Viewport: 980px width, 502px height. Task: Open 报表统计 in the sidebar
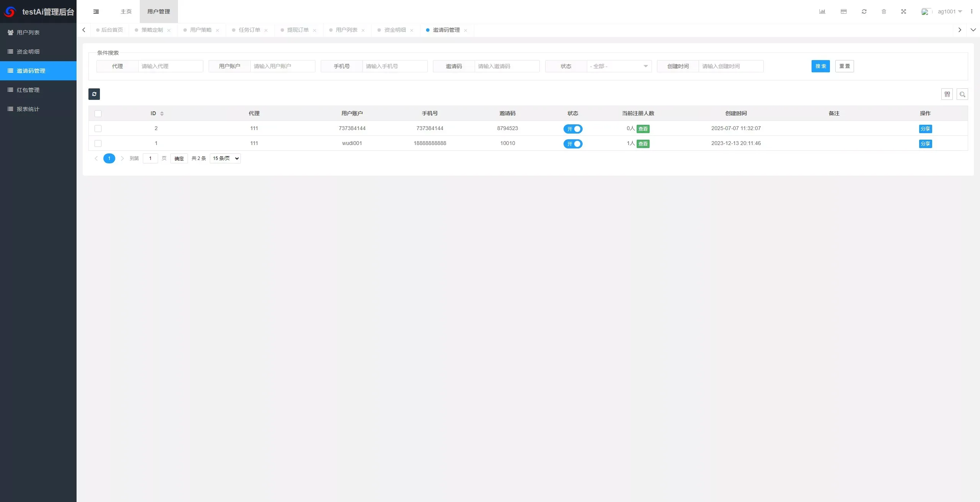(38, 109)
